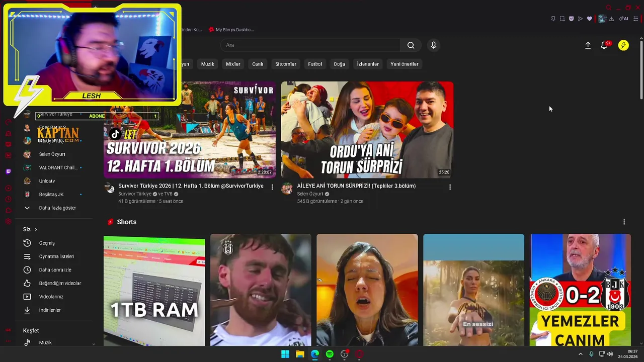This screenshot has height=362, width=644.
Task: Select the Müzik filter chip
Action: 207,64
